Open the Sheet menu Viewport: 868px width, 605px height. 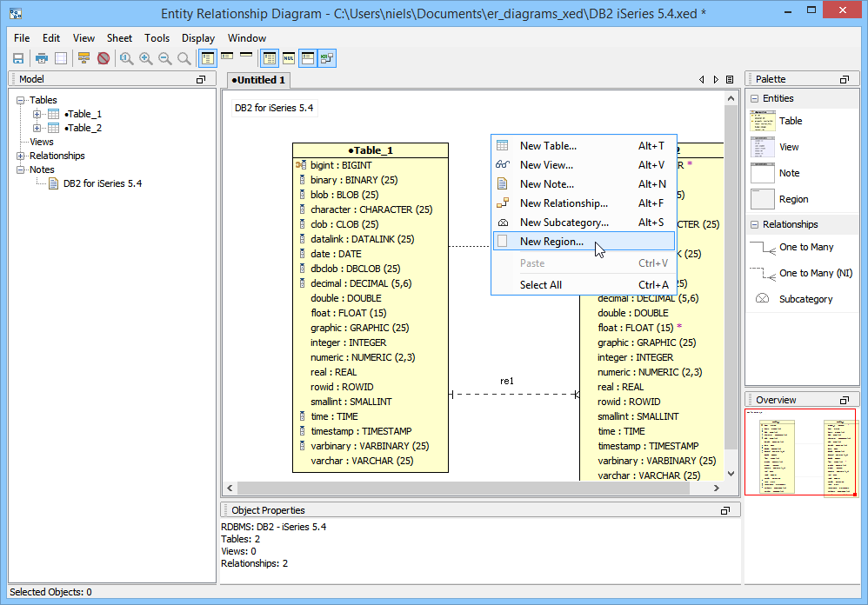click(119, 38)
